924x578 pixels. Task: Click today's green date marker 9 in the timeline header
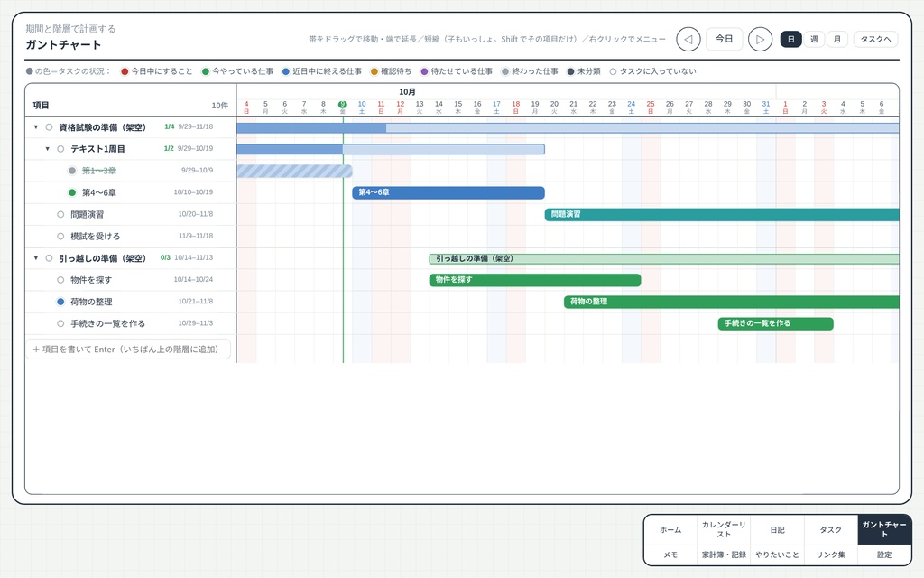pyautogui.click(x=342, y=105)
